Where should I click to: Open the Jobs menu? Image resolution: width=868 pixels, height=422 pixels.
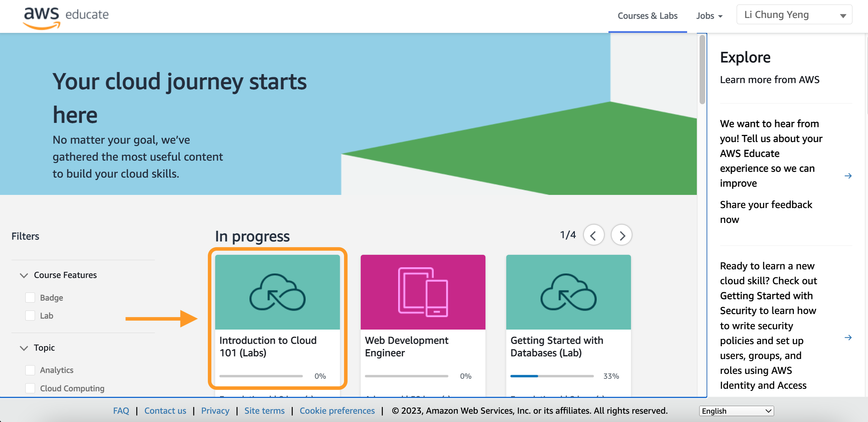[709, 16]
